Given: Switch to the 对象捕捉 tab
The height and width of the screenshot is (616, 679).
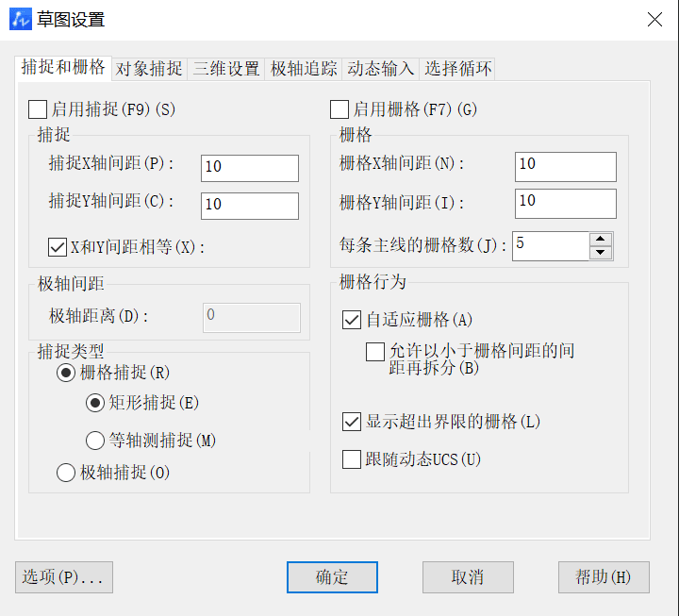Looking at the screenshot, I should pos(149,69).
